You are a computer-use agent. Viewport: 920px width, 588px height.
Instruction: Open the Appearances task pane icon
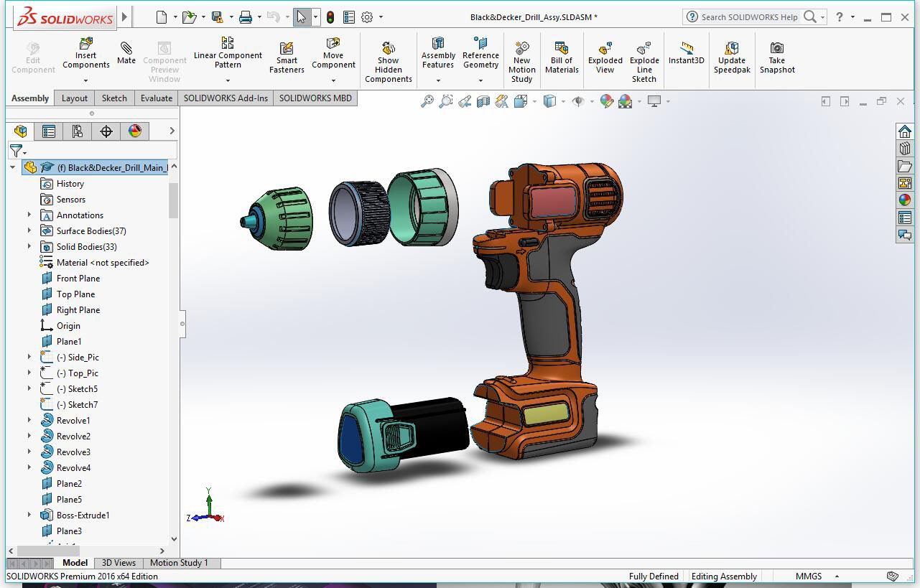tap(904, 200)
